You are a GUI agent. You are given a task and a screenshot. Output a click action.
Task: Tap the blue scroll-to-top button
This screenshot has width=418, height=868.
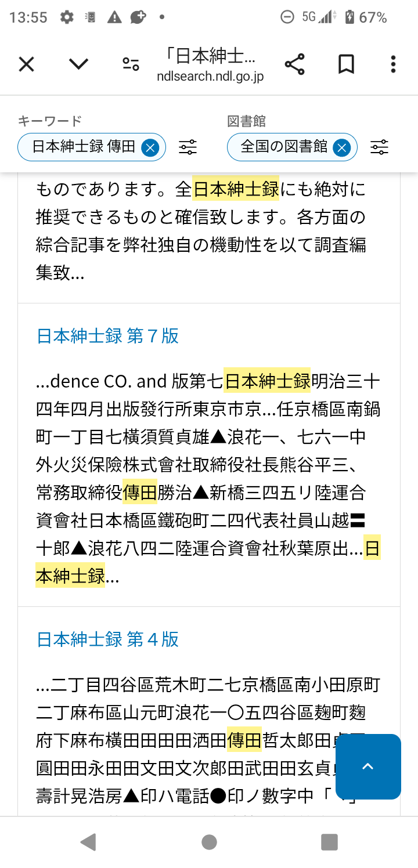pos(368,766)
